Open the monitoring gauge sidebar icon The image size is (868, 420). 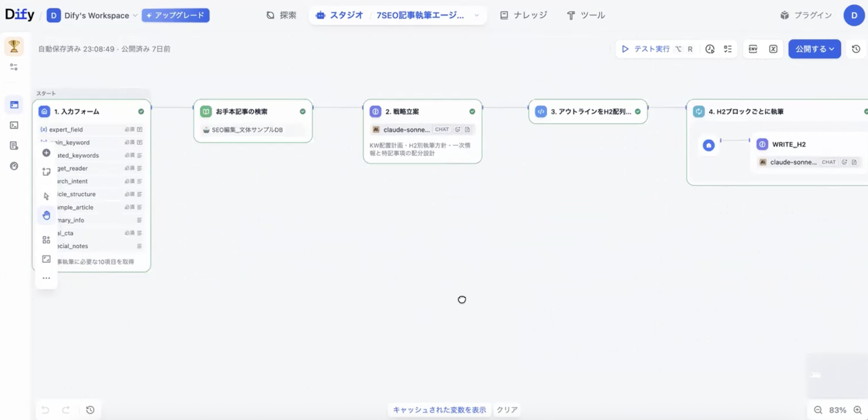point(14,166)
